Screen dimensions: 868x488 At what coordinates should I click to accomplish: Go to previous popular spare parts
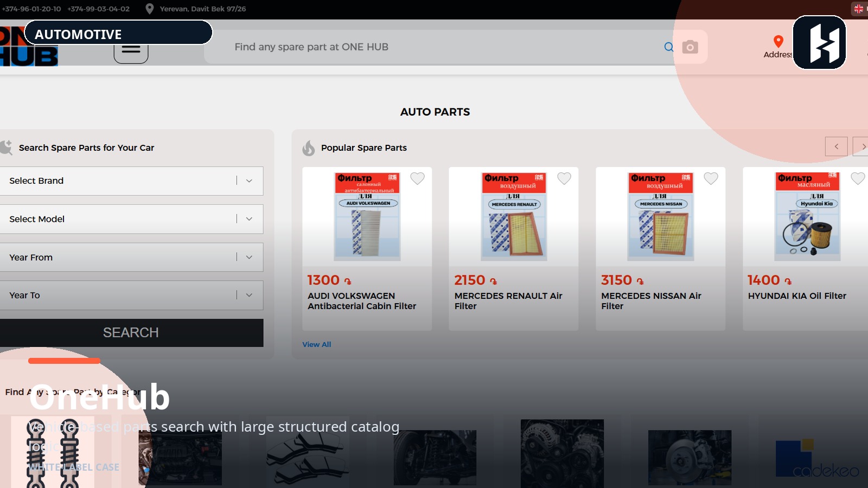[837, 146]
